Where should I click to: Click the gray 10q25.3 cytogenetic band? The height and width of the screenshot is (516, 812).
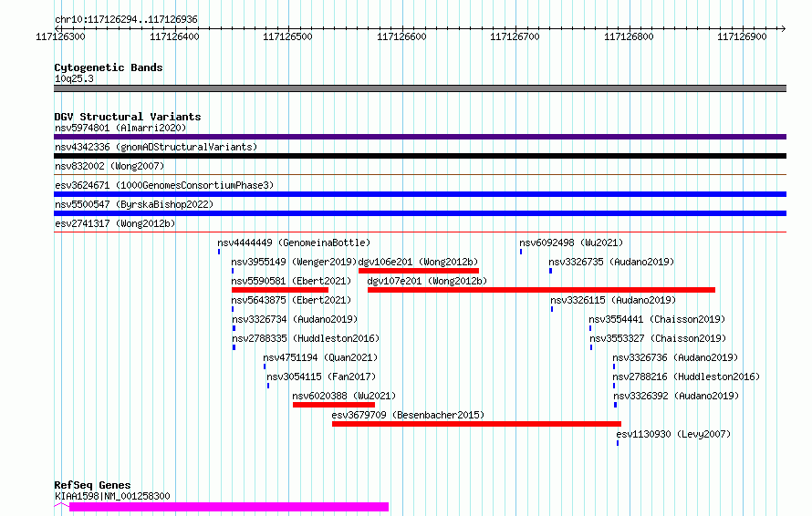tap(420, 88)
